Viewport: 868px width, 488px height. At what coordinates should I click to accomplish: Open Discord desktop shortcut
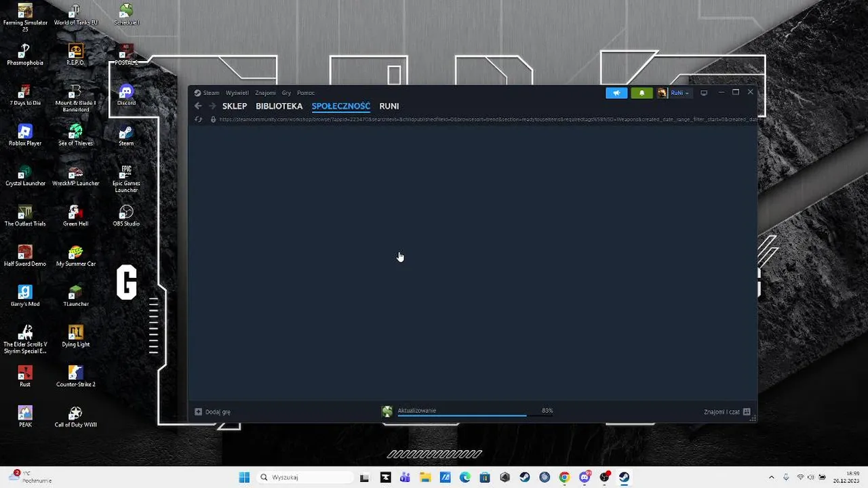pyautogui.click(x=126, y=95)
